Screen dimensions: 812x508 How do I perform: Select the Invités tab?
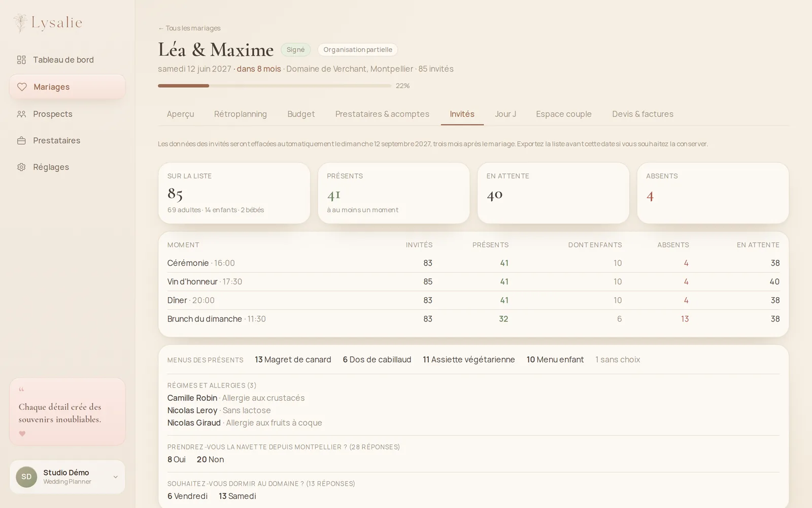point(462,114)
